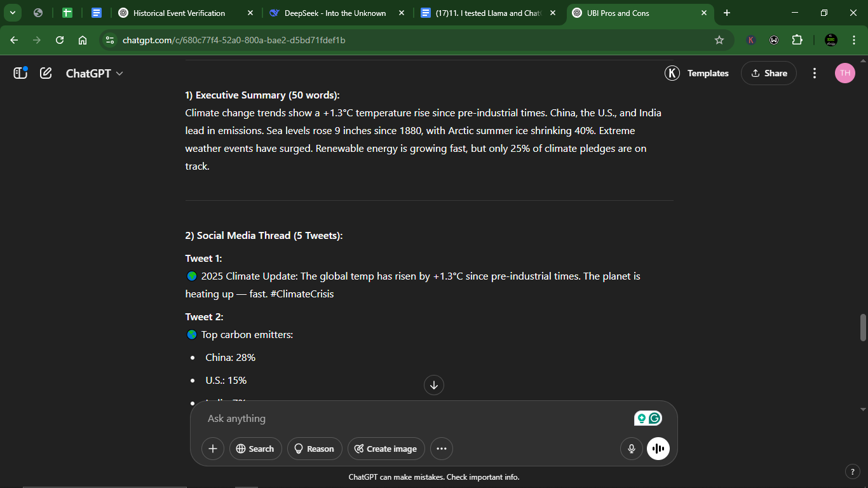Click the page vertical scrollbar thumb
This screenshot has height=488, width=868.
tap(863, 327)
